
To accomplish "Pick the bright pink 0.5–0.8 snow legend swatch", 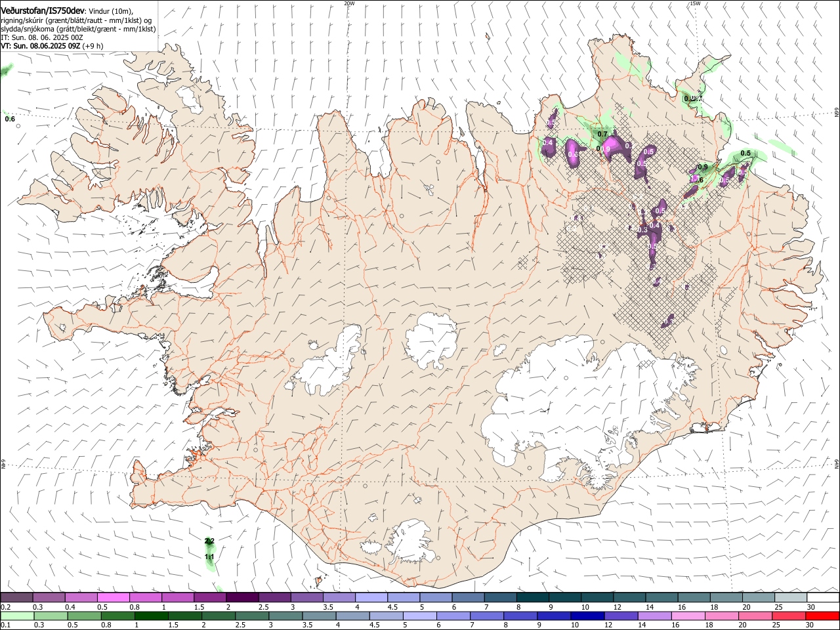I will tap(114, 598).
